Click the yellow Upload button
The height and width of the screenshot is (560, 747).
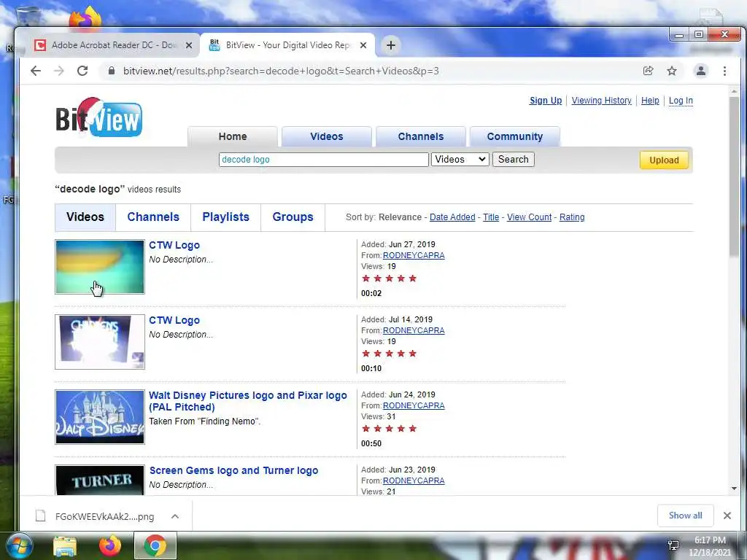pos(664,160)
